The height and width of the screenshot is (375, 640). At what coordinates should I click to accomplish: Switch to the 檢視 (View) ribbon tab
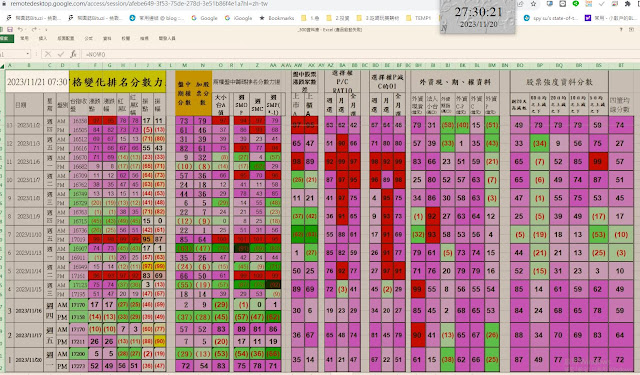(x=144, y=38)
